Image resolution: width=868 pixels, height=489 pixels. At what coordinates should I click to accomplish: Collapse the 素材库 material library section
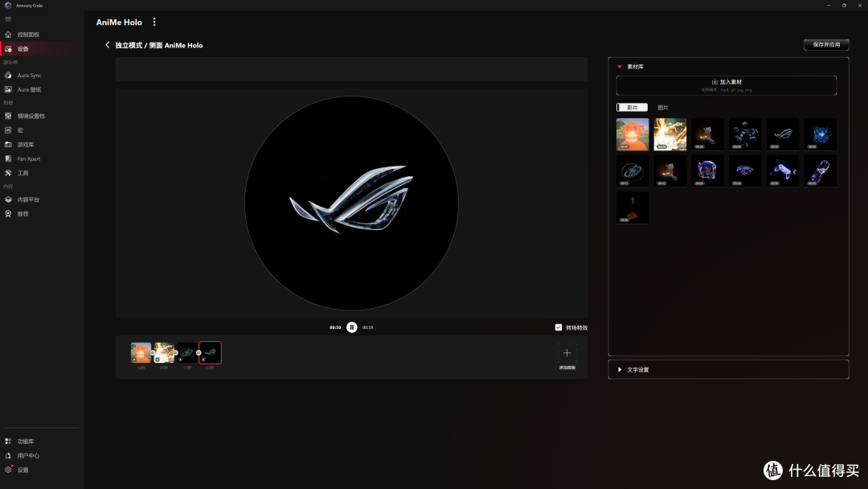click(x=620, y=67)
